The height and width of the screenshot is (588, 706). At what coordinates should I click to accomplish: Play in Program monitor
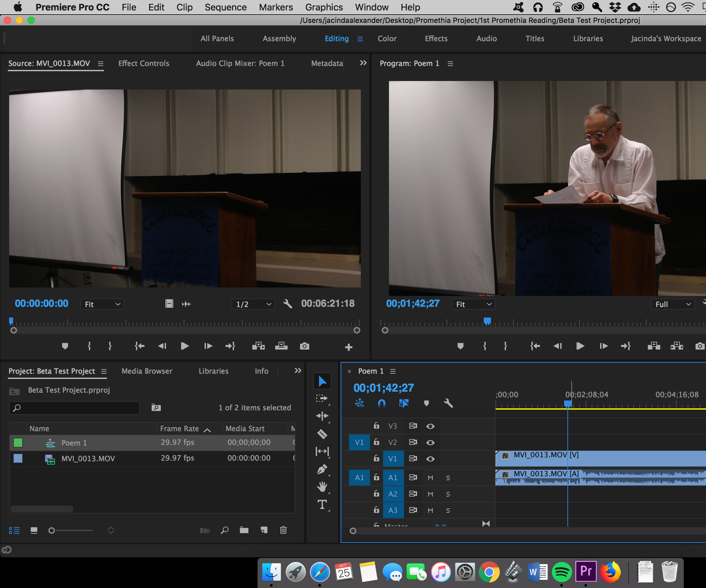[x=580, y=346]
